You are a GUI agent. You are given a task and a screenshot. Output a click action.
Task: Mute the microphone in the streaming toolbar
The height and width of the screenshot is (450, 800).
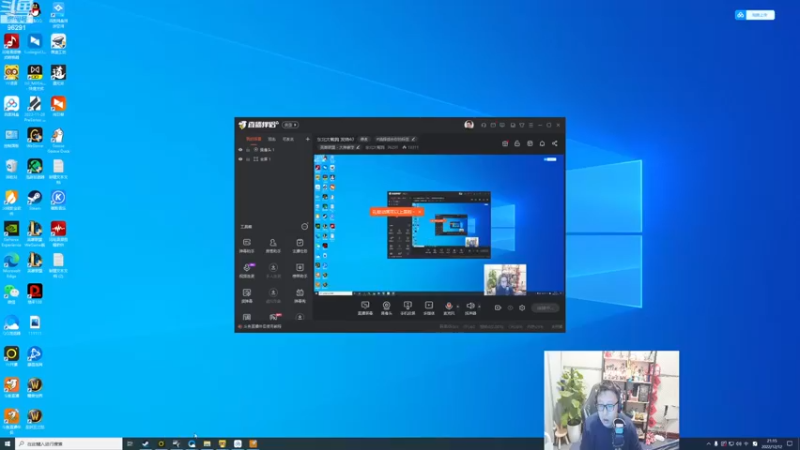tap(448, 306)
